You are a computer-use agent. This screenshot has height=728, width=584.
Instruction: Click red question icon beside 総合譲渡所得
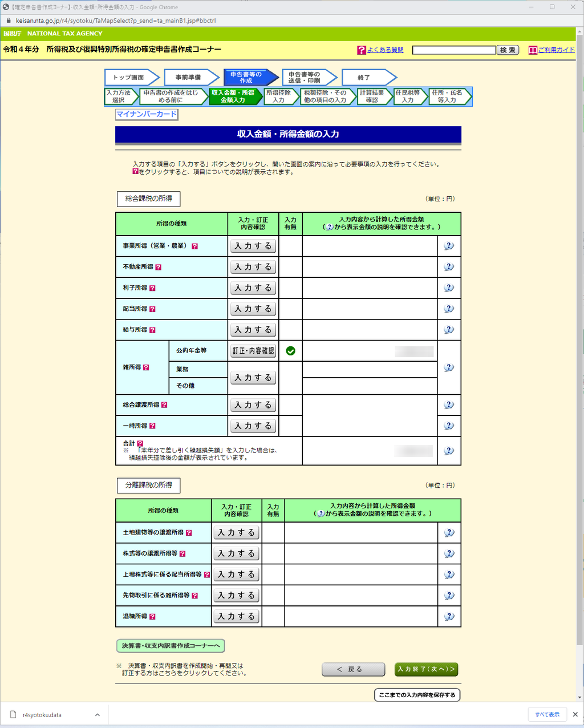click(164, 405)
